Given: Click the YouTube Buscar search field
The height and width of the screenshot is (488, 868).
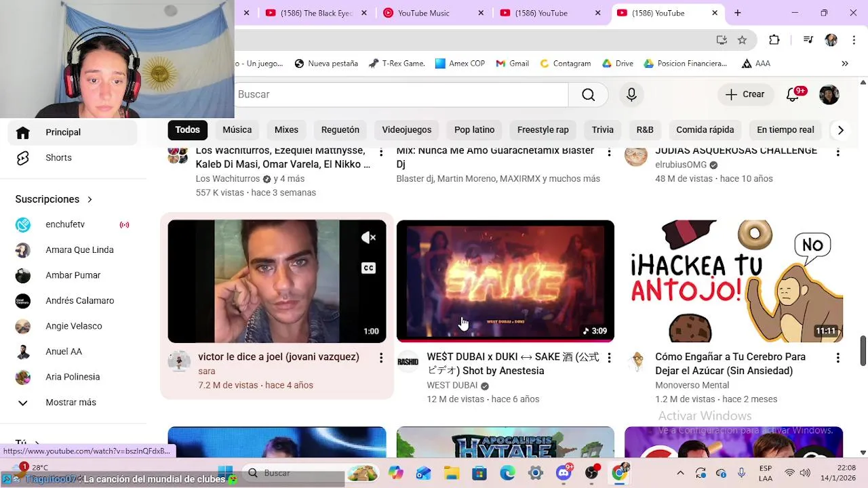Looking at the screenshot, I should [x=401, y=95].
